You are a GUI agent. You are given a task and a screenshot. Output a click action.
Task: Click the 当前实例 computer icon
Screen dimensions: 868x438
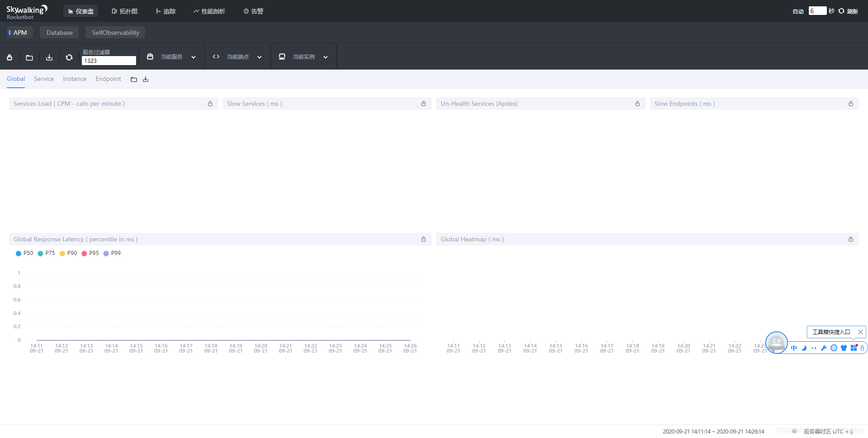pos(282,57)
